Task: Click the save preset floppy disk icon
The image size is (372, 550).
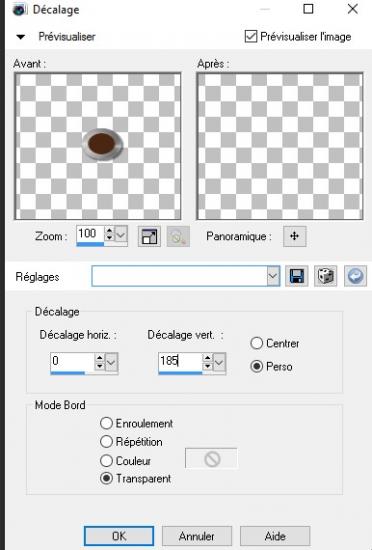Action: [297, 276]
